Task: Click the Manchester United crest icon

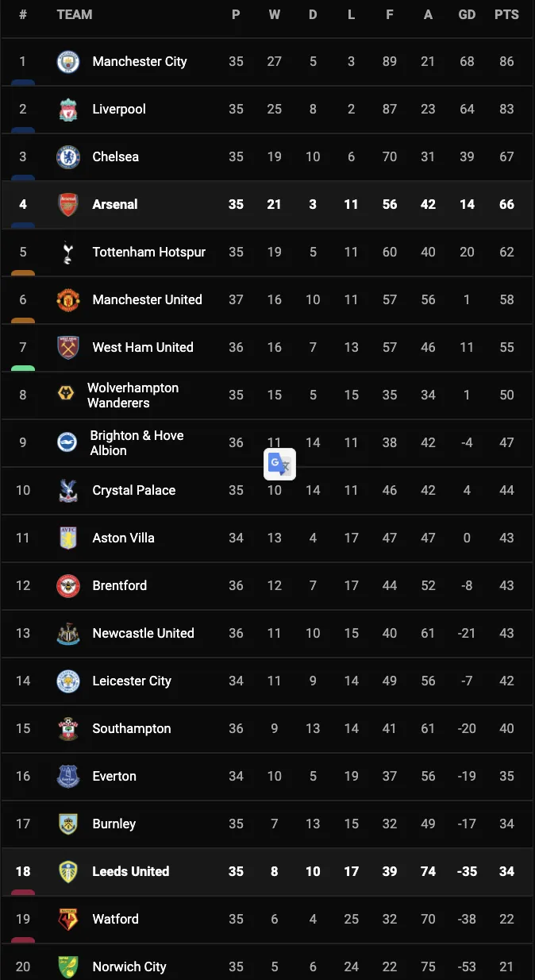Action: tap(68, 300)
